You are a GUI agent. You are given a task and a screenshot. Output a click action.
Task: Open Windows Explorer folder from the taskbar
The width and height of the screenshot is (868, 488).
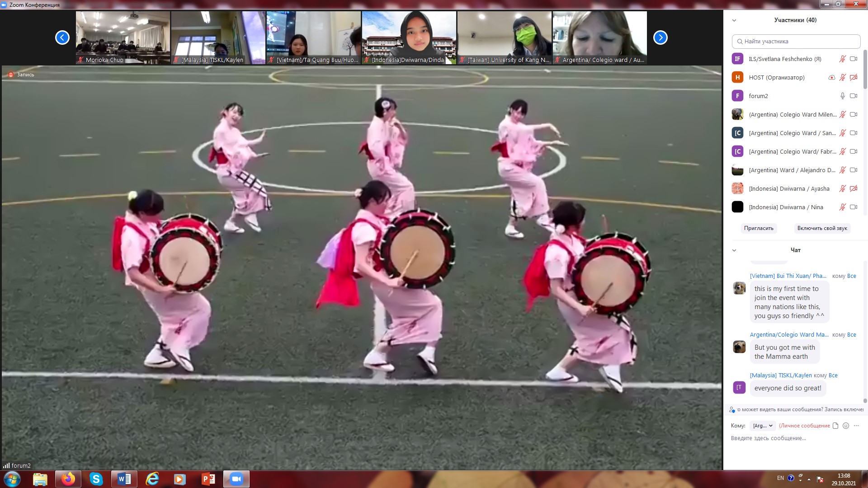[40, 479]
